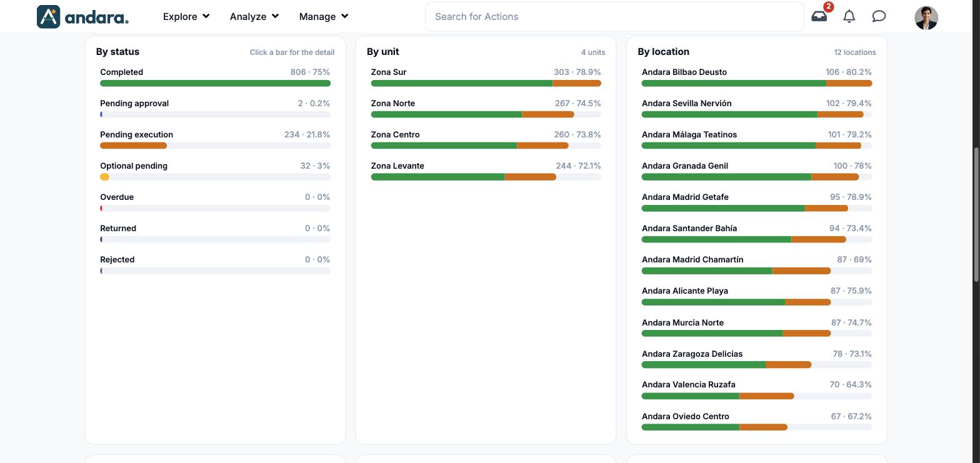The width and height of the screenshot is (980, 463).
Task: Open the notifications bell
Action: pos(849,16)
